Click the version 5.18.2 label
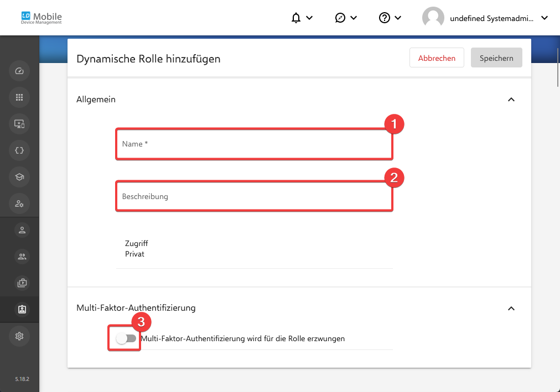Viewport: 560px width, 392px height. pyautogui.click(x=22, y=379)
